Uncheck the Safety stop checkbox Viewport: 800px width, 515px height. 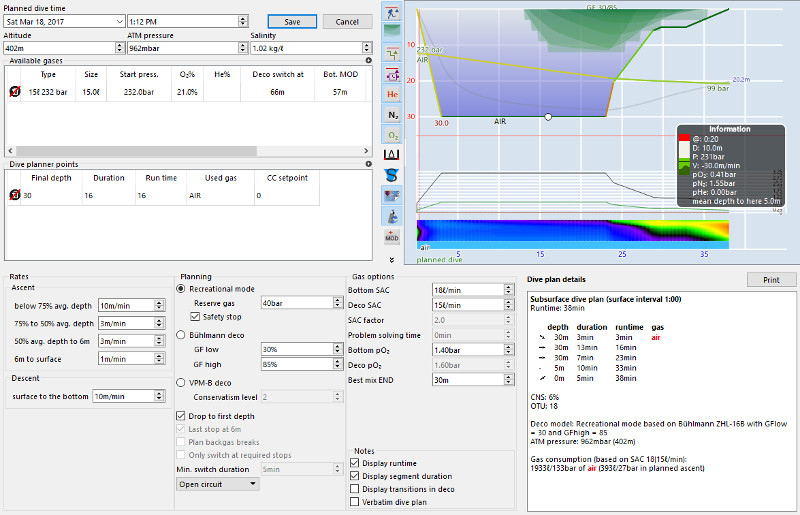pos(196,317)
